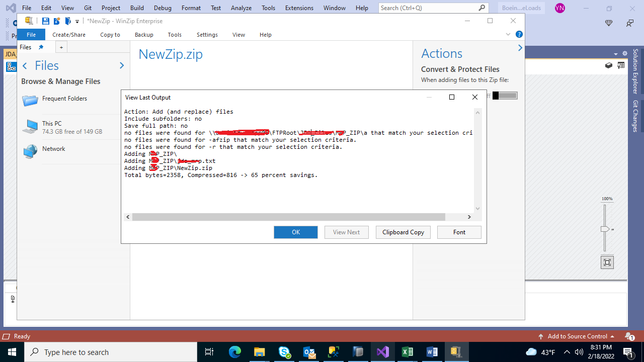Open Visual Studio Project menu
This screenshot has width=644, height=362.
111,8
